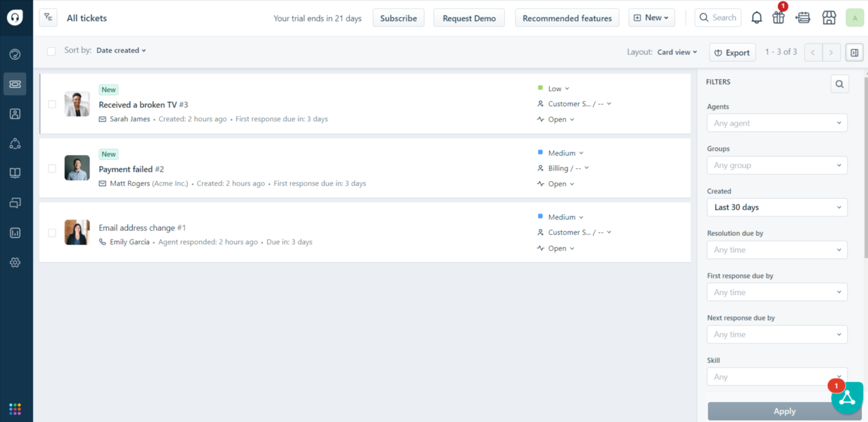Tick the checkbox on Received a broken TV
868x422 pixels.
point(51,104)
